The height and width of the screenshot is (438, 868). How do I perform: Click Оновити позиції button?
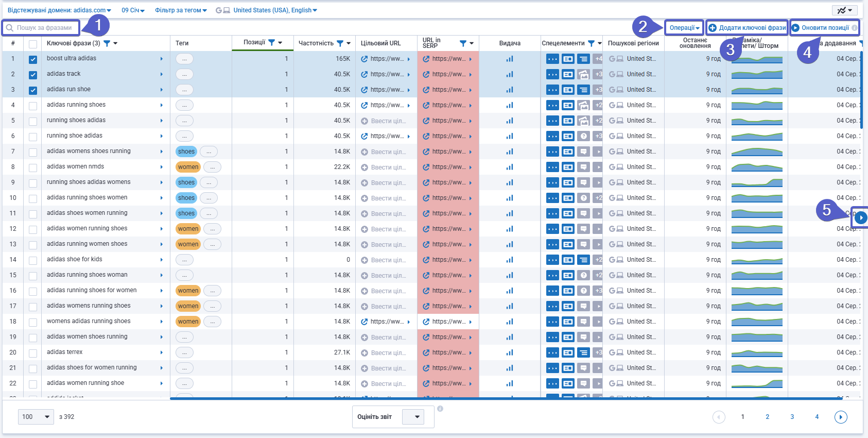pos(824,28)
